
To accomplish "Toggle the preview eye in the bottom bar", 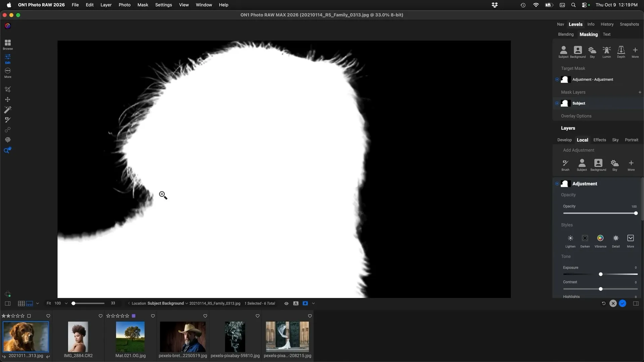I will pos(286,303).
